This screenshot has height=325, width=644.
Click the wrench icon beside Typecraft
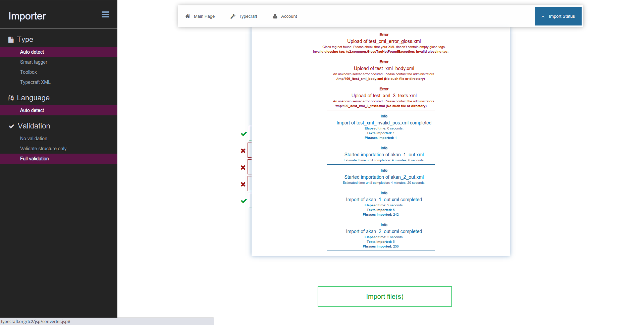click(233, 16)
